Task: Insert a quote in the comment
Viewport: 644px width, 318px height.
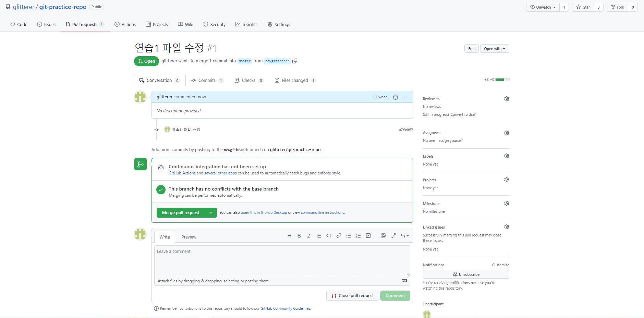Action: click(319, 236)
